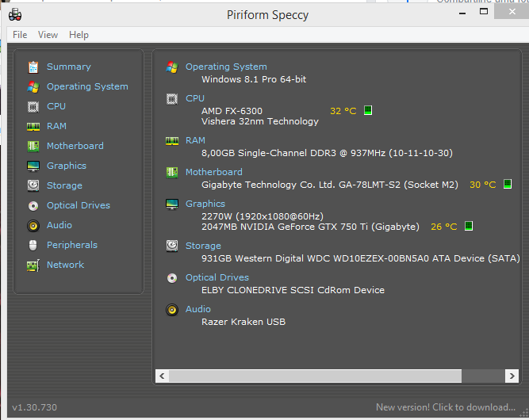Screen dimensions: 529x420
Task: Click the 32 °C CPU temperature value
Action: [343, 111]
